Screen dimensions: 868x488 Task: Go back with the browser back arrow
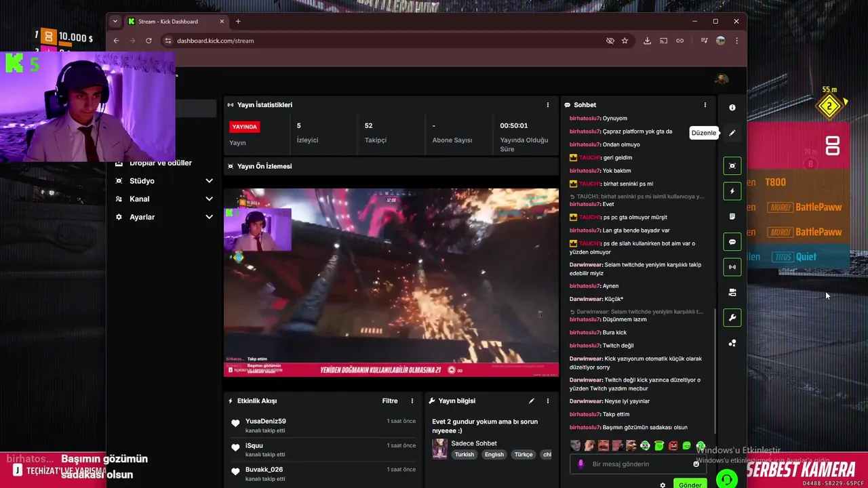point(116,41)
